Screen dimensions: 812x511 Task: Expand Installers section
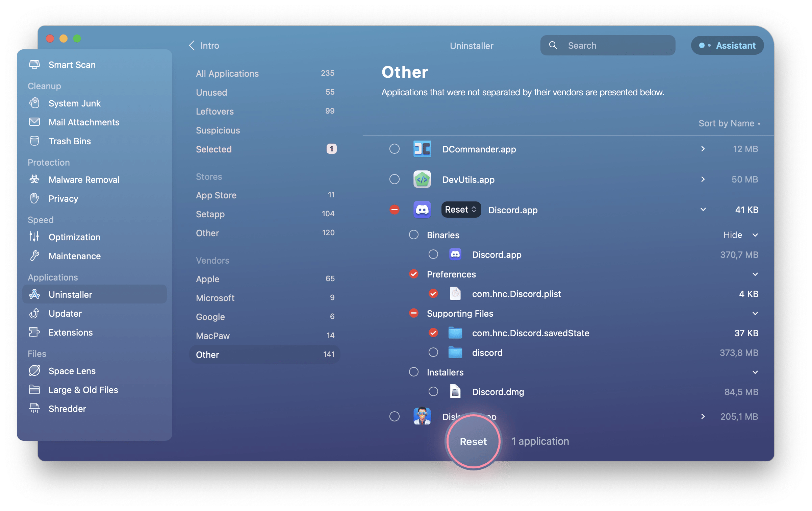point(755,371)
